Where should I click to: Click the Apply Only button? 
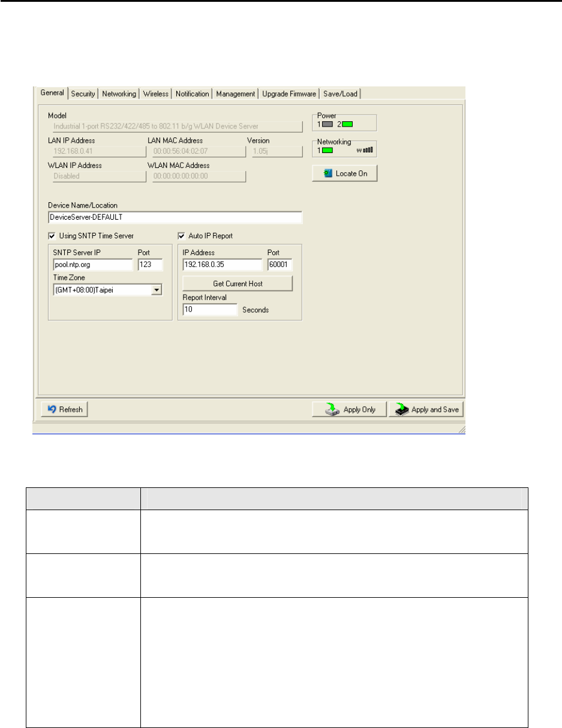pyautogui.click(x=349, y=409)
